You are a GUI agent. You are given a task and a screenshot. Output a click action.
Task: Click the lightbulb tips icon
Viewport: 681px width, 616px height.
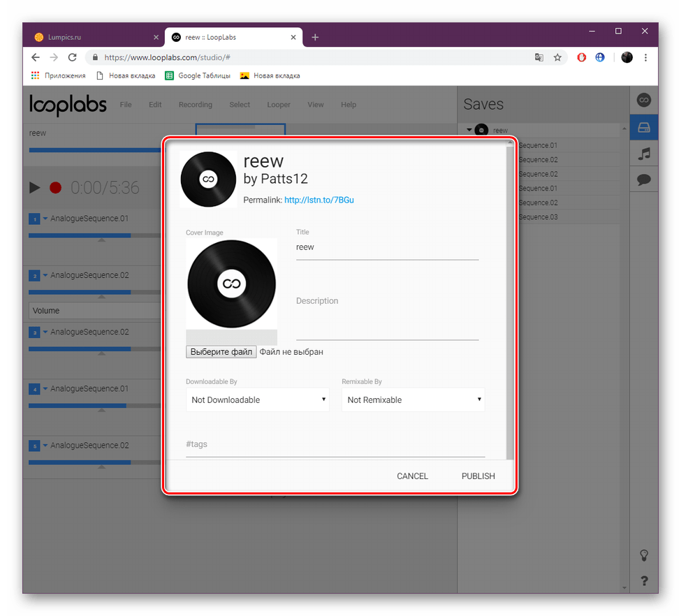coord(643,554)
